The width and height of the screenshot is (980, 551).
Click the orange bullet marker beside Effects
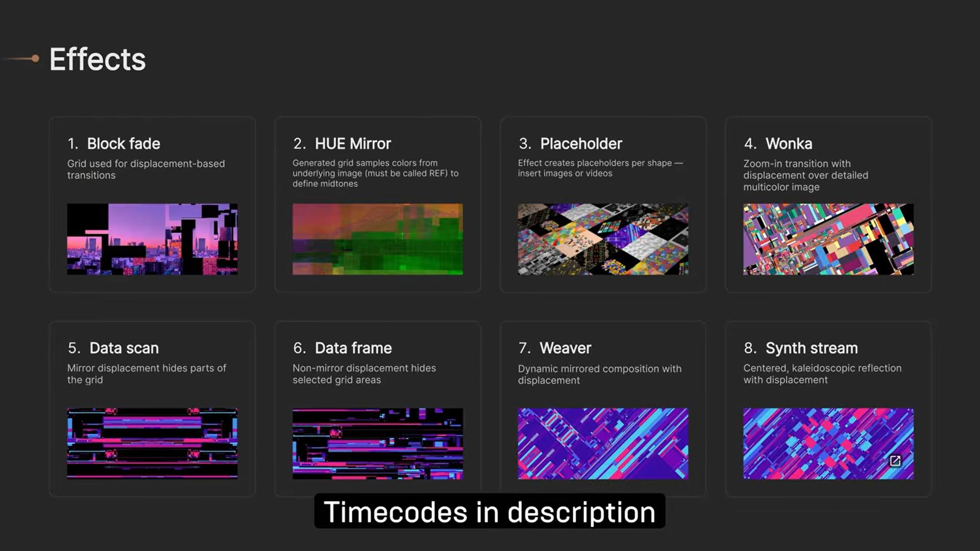[x=35, y=59]
